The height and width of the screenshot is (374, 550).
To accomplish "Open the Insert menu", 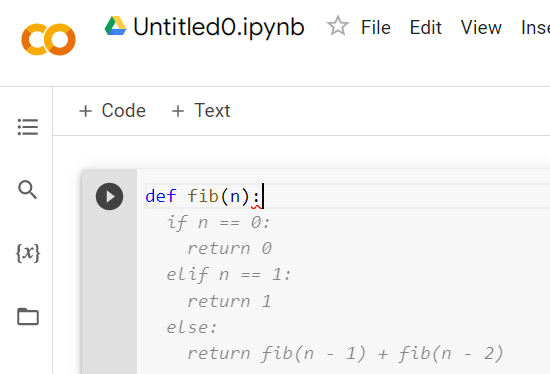I will pyautogui.click(x=535, y=27).
